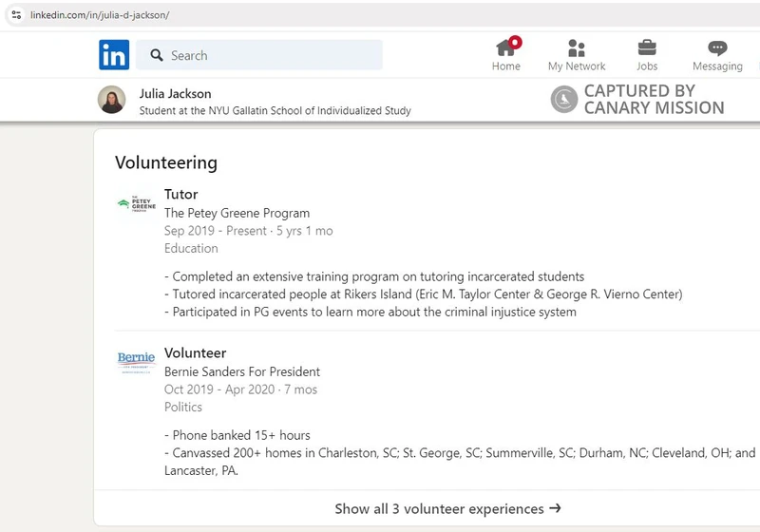Open the Jobs briefcase icon
760x532 pixels.
click(647, 47)
